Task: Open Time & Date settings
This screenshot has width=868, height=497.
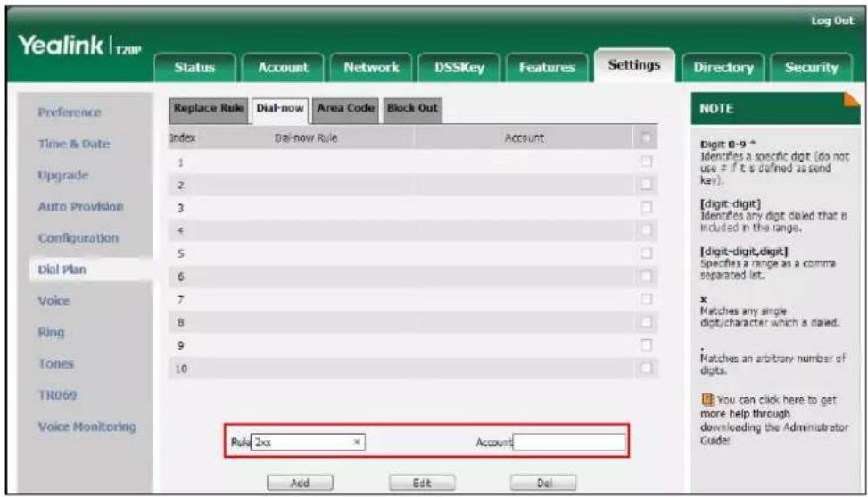Action: [74, 144]
